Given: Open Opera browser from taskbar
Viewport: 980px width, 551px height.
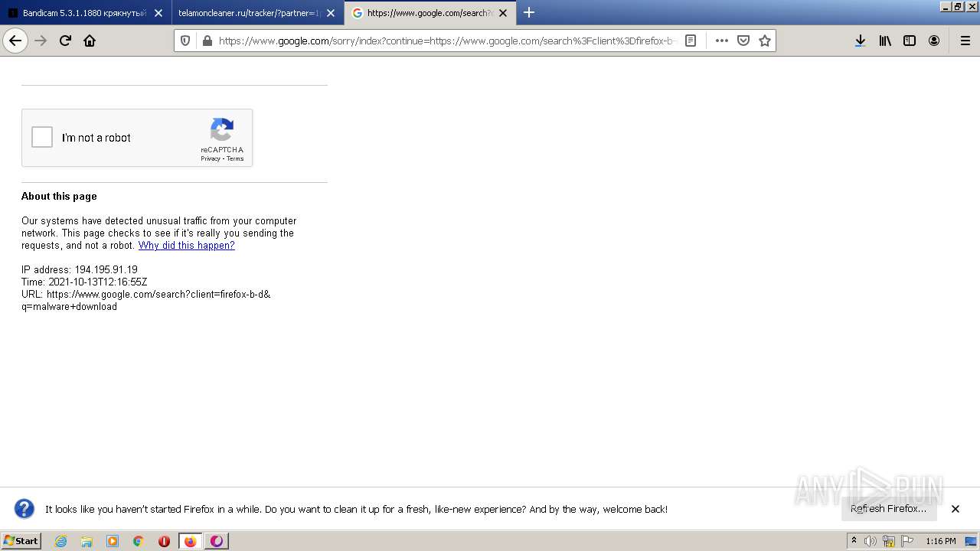Looking at the screenshot, I should pos(164,541).
